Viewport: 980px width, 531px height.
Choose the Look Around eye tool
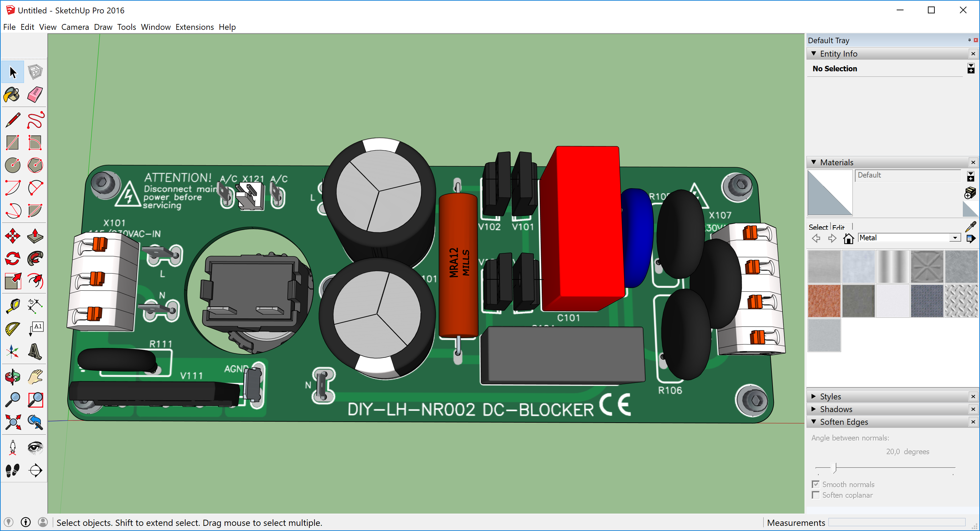point(35,448)
